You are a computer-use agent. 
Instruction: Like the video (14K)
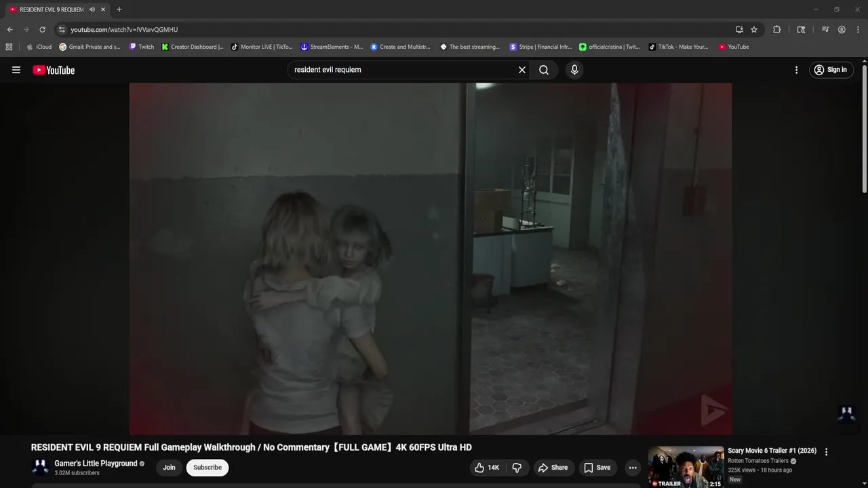(487, 468)
